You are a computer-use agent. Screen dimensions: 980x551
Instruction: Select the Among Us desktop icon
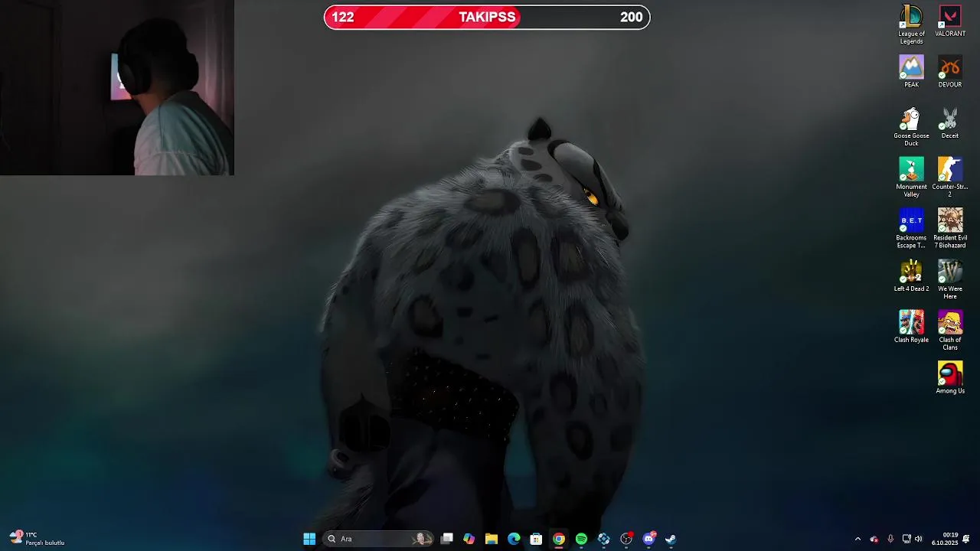pos(950,378)
